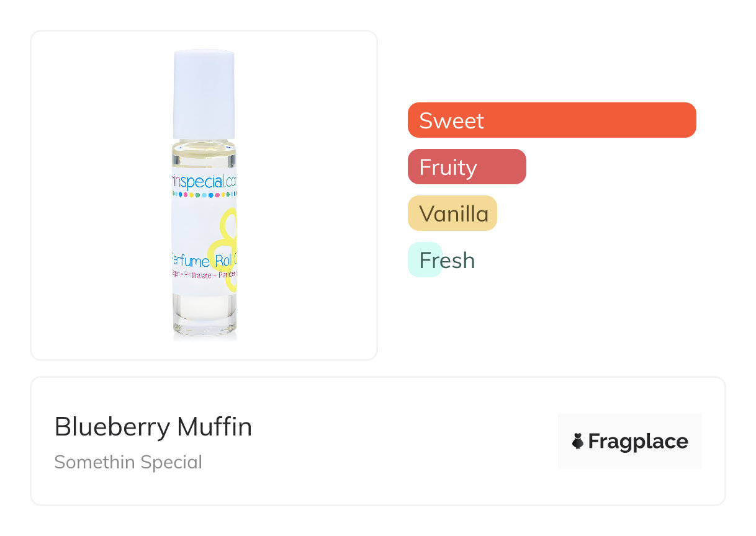
Task: Click the word Fruity in the accords list
Action: 448,167
